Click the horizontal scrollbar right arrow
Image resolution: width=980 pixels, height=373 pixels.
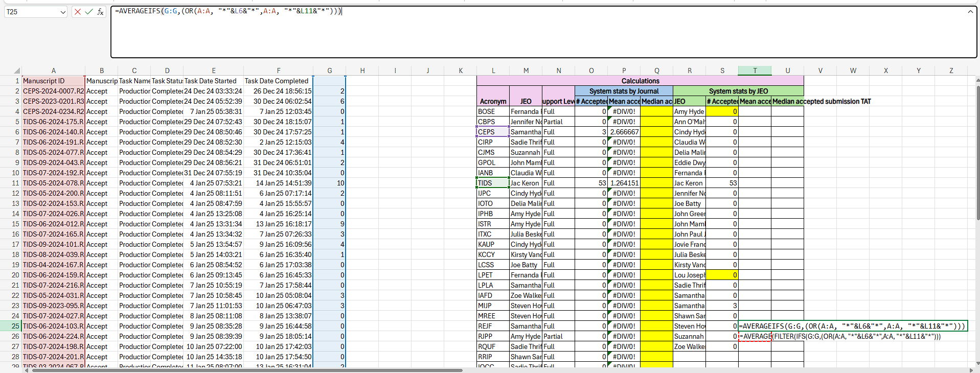tap(971, 370)
